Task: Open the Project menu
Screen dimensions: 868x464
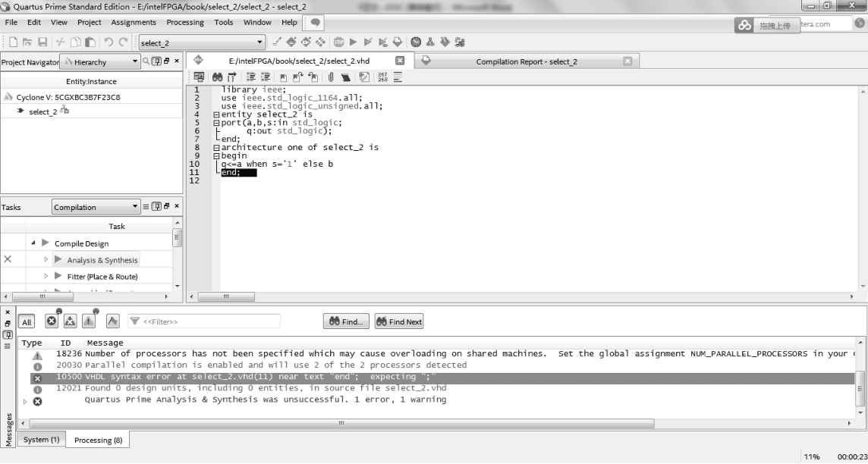Action: 89,22
